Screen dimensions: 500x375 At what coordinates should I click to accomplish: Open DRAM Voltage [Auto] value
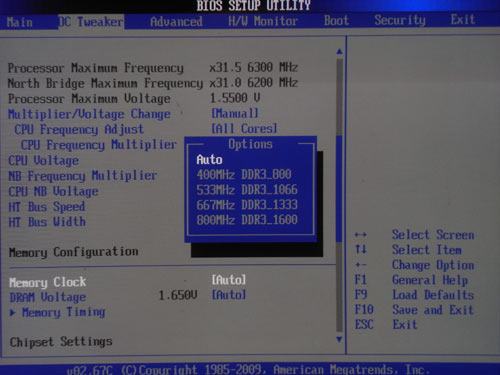tap(229, 295)
